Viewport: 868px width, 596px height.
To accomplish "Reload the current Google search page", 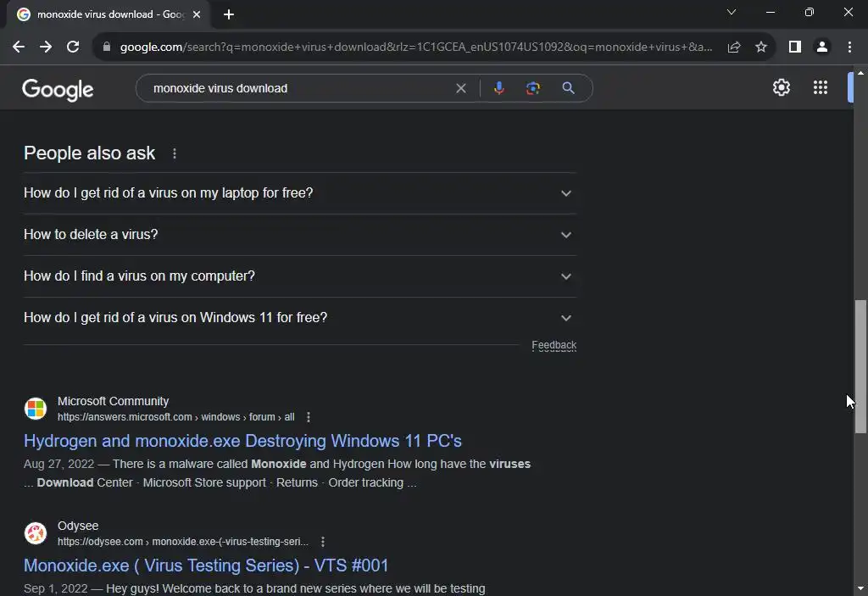I will point(73,47).
